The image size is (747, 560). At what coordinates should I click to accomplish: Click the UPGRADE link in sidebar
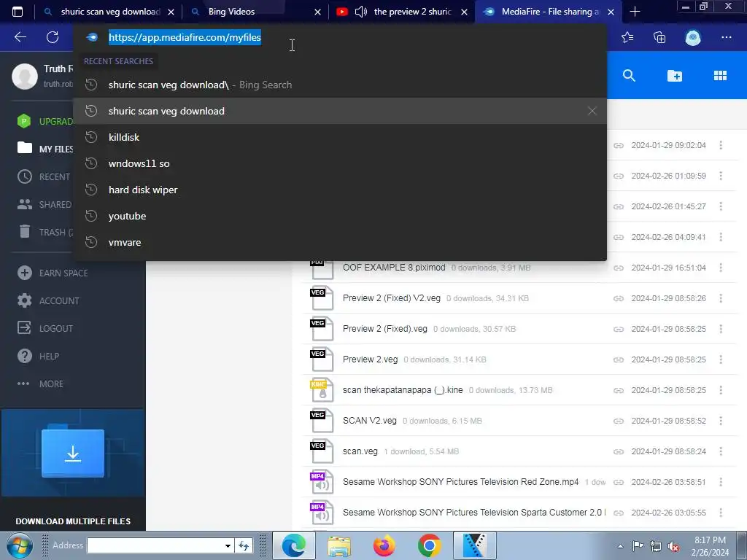coord(44,121)
